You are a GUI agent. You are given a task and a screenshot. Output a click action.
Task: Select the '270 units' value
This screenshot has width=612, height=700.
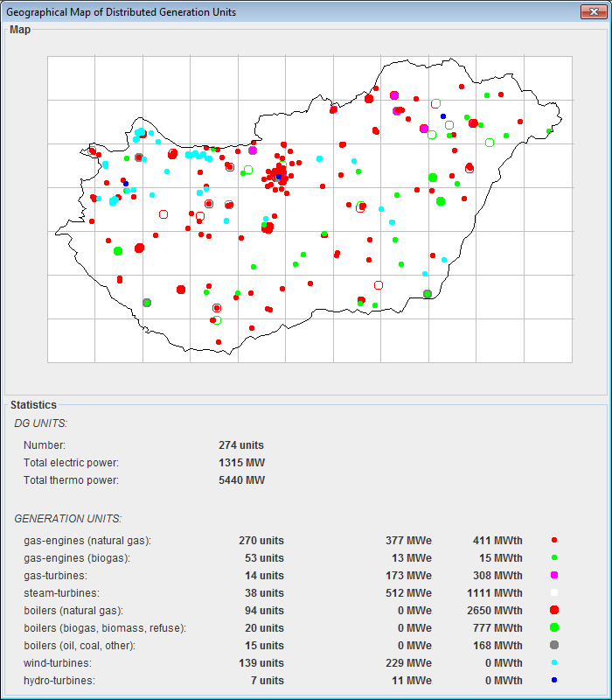pos(261,541)
